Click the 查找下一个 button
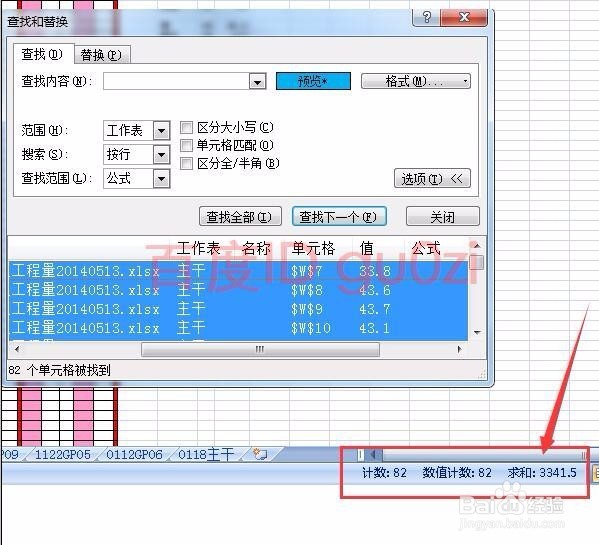The height and width of the screenshot is (545, 599). pos(339,217)
